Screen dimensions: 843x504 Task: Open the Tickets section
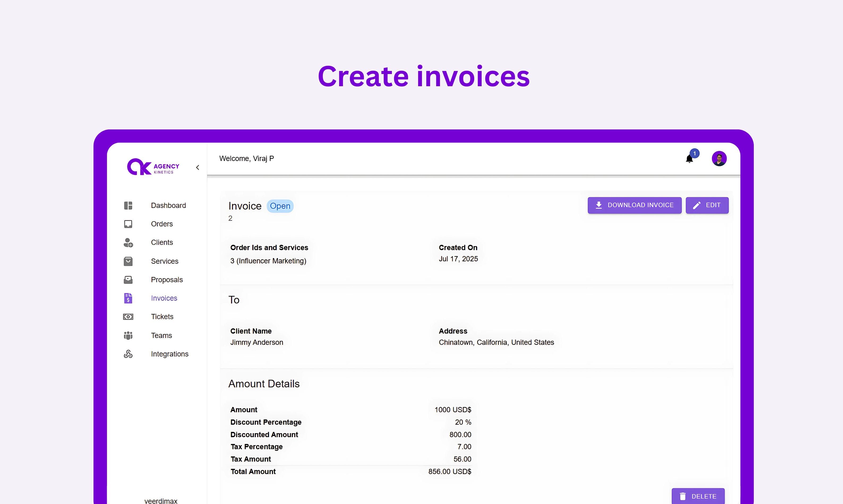point(162,316)
